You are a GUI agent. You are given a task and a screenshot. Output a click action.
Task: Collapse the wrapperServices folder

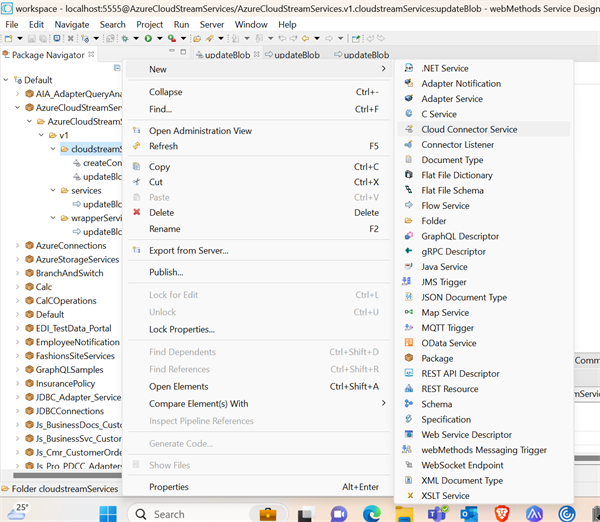click(53, 218)
